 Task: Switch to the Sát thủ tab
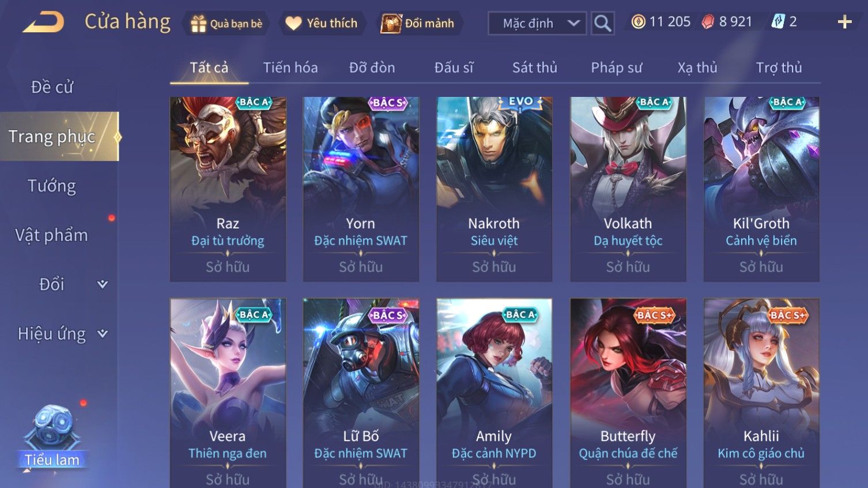[x=534, y=67]
